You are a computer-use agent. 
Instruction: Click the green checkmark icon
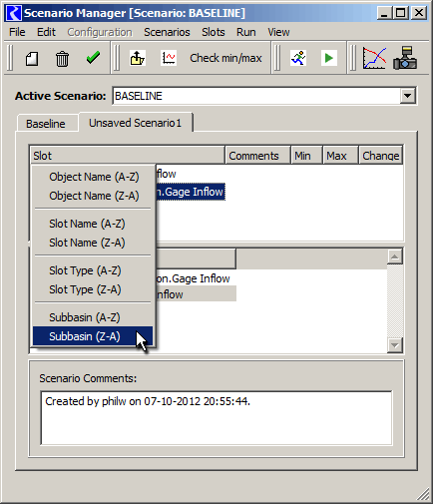click(x=93, y=58)
